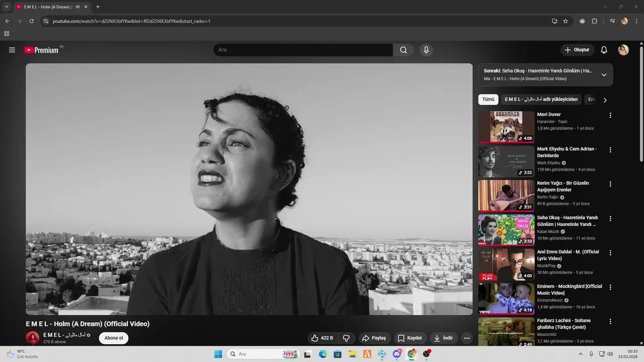
Task: Open Chrome media controls icon
Action: pyautogui.click(x=612, y=21)
